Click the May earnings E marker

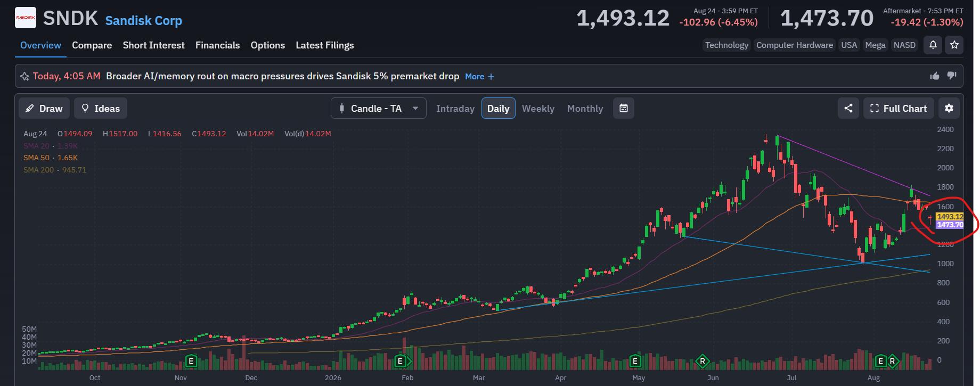click(x=634, y=362)
